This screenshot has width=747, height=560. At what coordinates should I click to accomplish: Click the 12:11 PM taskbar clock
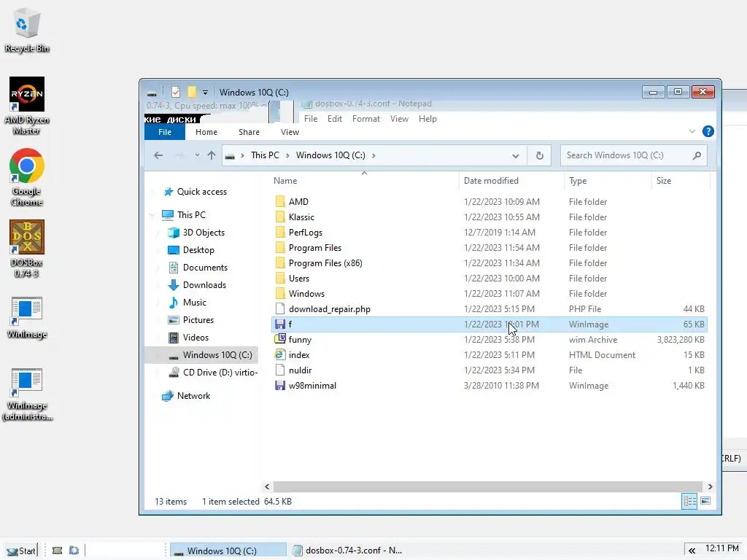[x=721, y=548]
